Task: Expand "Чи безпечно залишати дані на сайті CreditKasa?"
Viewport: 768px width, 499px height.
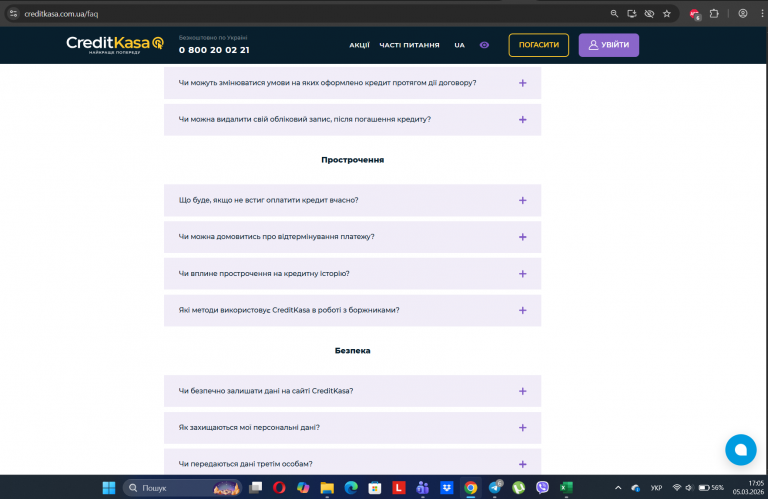Action: point(352,391)
